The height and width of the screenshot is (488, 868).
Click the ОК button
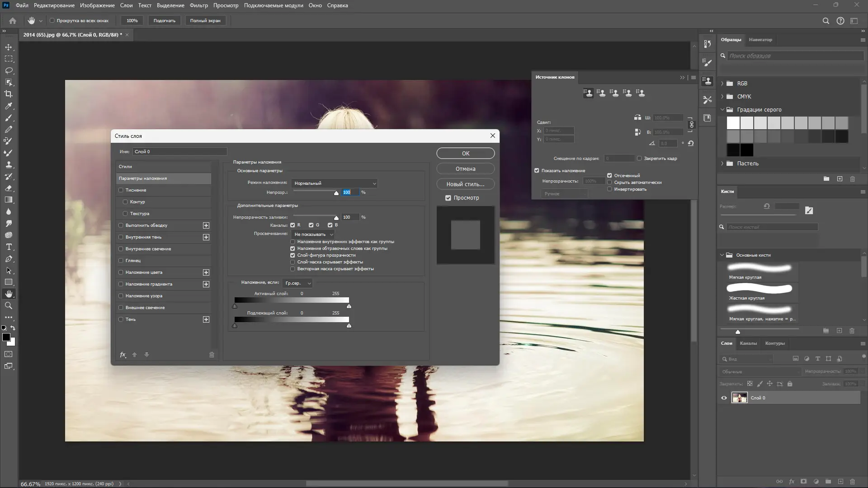(465, 154)
